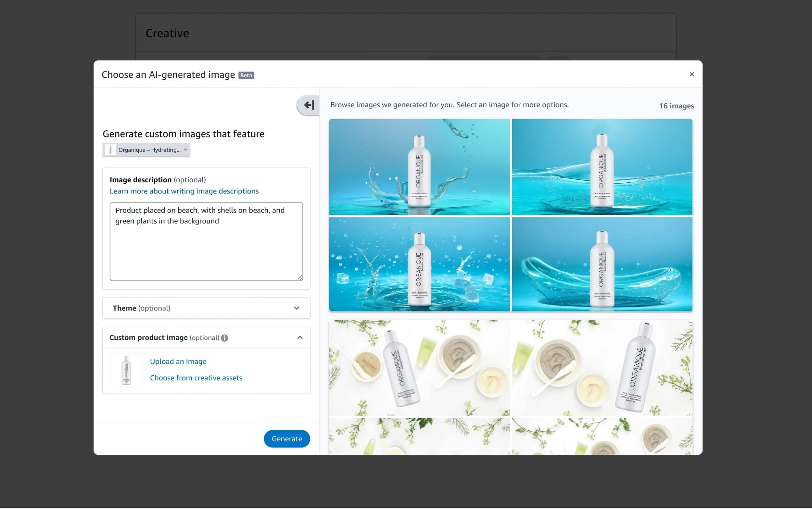Collapse the left settings panel arrow
This screenshot has width=812, height=509.
(x=309, y=105)
